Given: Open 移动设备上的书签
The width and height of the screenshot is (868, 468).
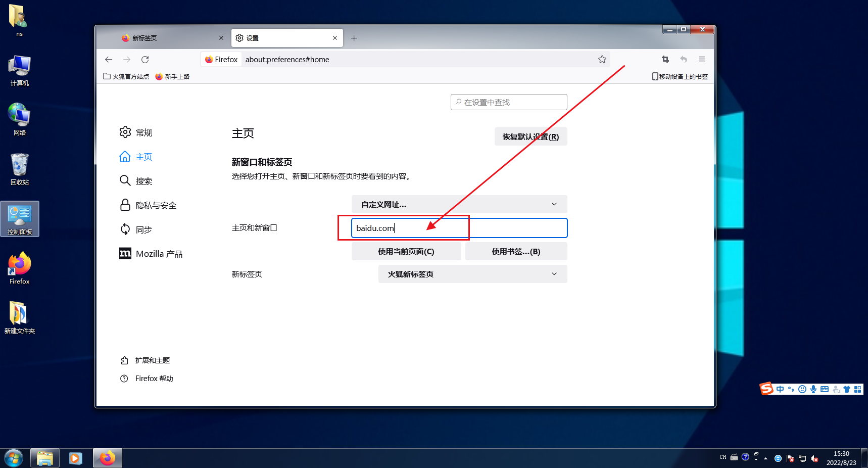Looking at the screenshot, I should (680, 77).
